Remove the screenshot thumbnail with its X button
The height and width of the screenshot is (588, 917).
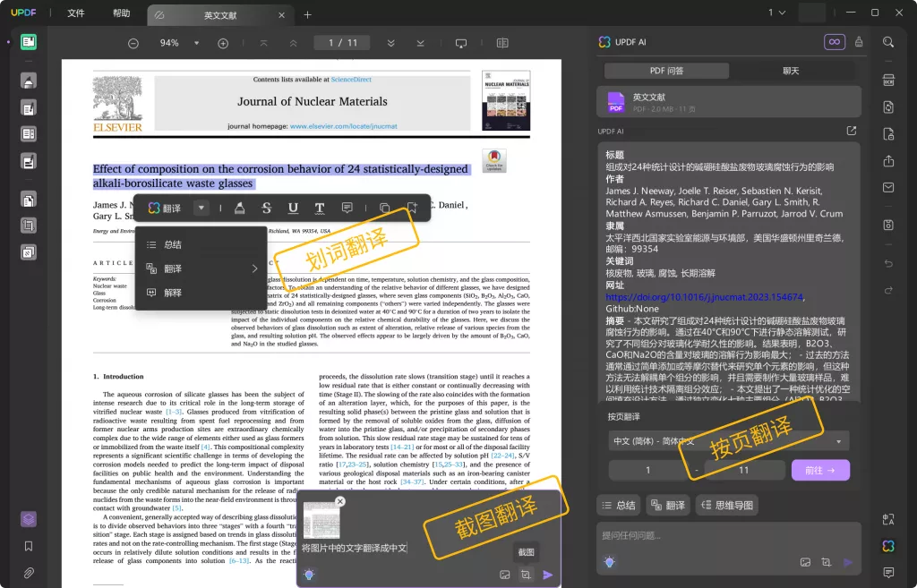click(340, 501)
